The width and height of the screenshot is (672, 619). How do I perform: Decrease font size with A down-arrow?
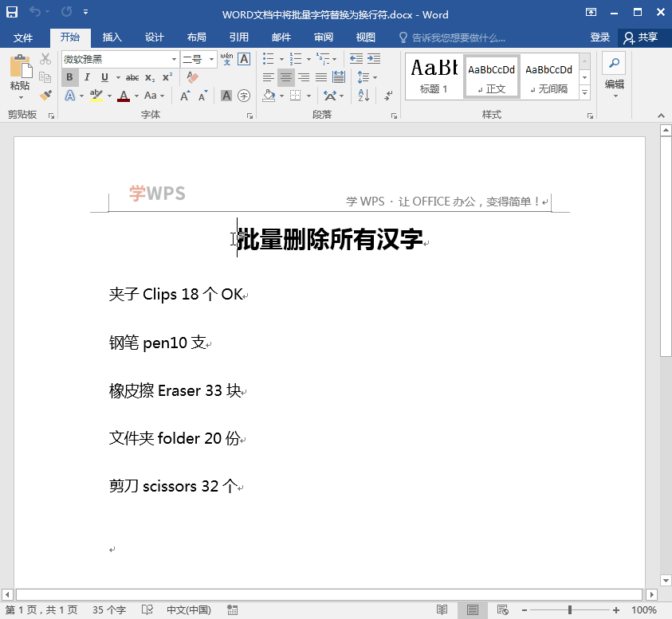pyautogui.click(x=202, y=96)
